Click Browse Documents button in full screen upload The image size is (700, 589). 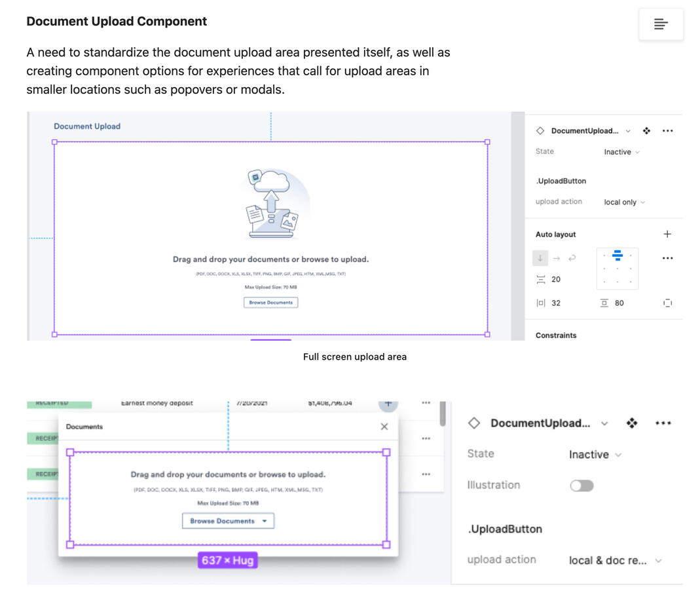pos(271,303)
